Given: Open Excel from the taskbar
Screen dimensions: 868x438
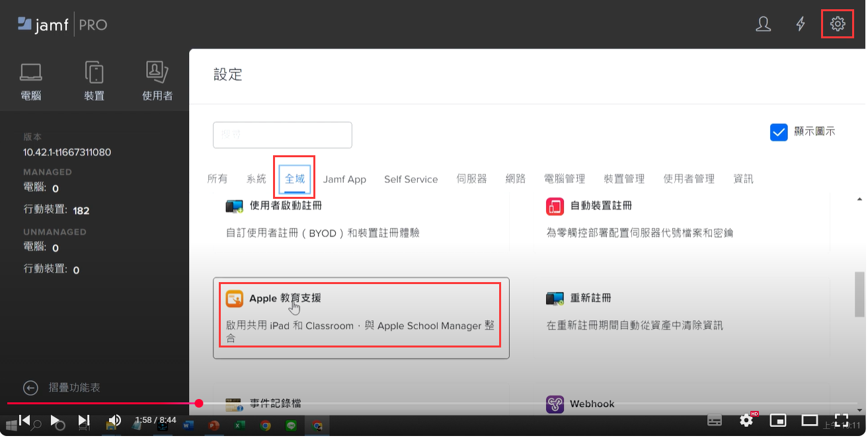Looking at the screenshot, I should [239, 426].
